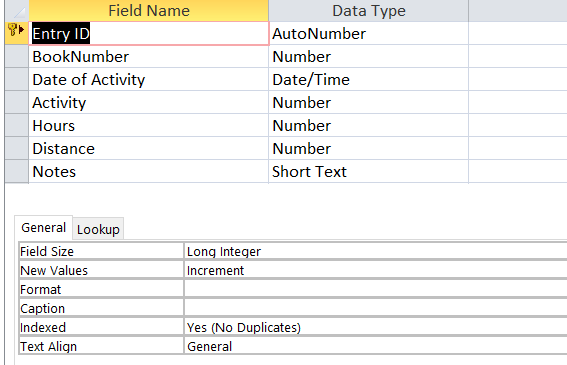Select the Notes row selector
The width and height of the screenshot is (567, 365).
17,171
